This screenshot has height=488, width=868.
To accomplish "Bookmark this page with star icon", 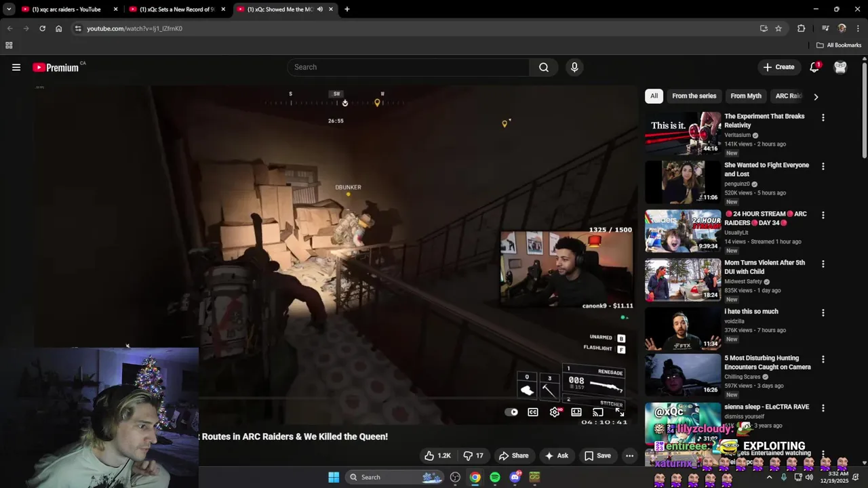I will (778, 28).
